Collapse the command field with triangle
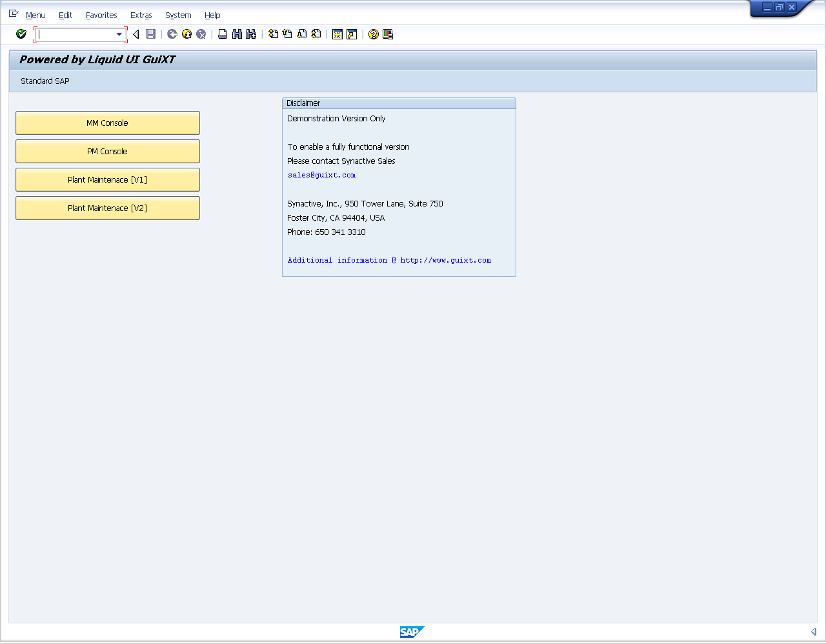The width and height of the screenshot is (826, 644). coord(136,34)
